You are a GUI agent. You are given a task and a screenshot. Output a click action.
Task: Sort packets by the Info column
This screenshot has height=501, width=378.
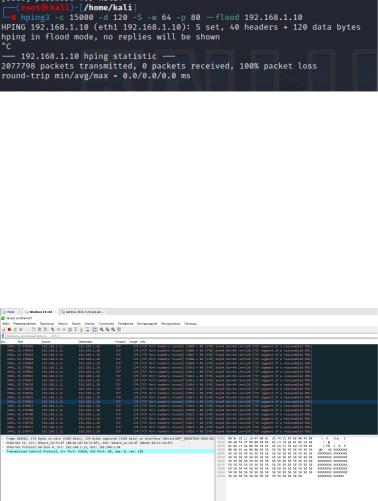coord(142,342)
